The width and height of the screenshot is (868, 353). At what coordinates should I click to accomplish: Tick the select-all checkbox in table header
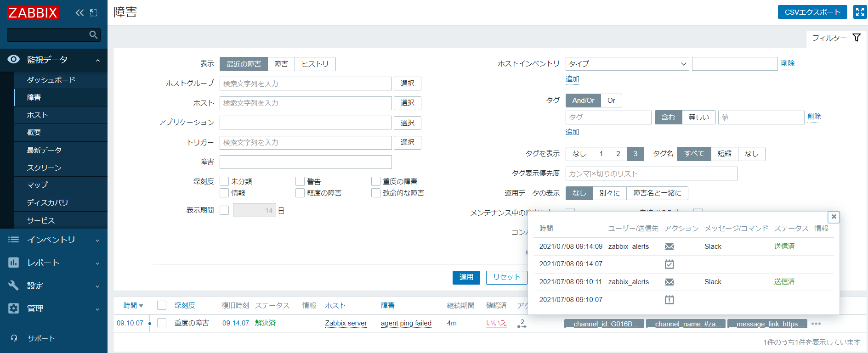(162, 305)
